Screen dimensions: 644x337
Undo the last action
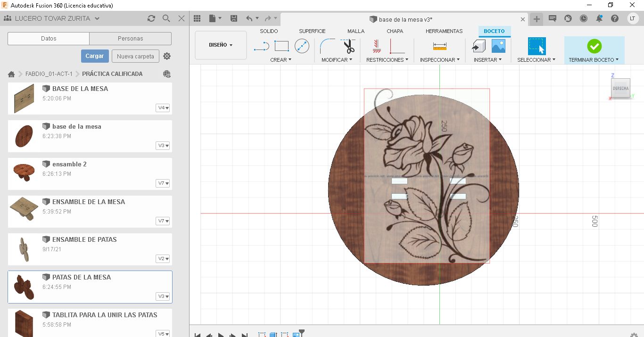click(x=249, y=18)
